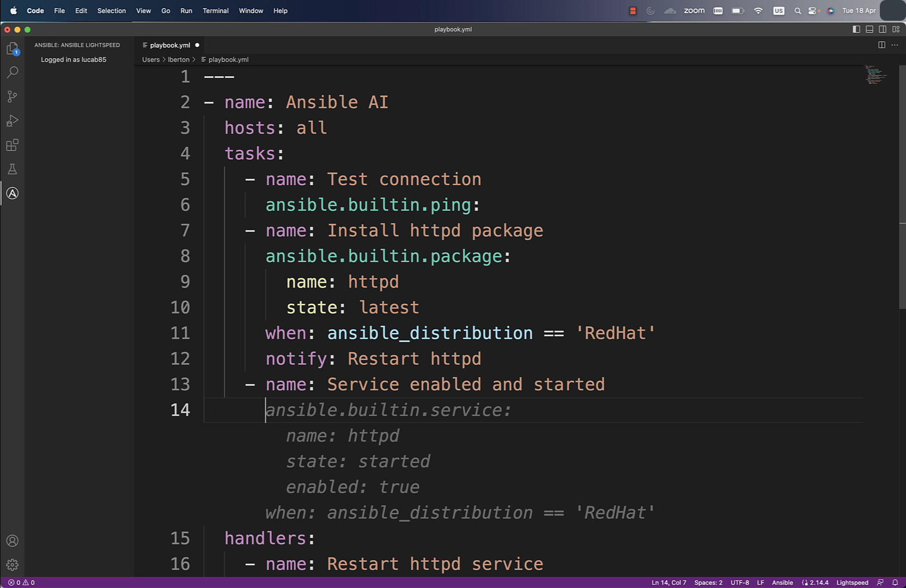Click the vertical editor scrollbar
Image resolution: width=906 pixels, height=588 pixels.
point(902,186)
